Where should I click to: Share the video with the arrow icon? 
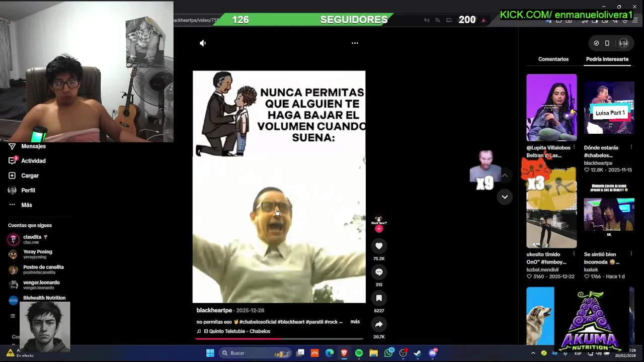point(379,324)
